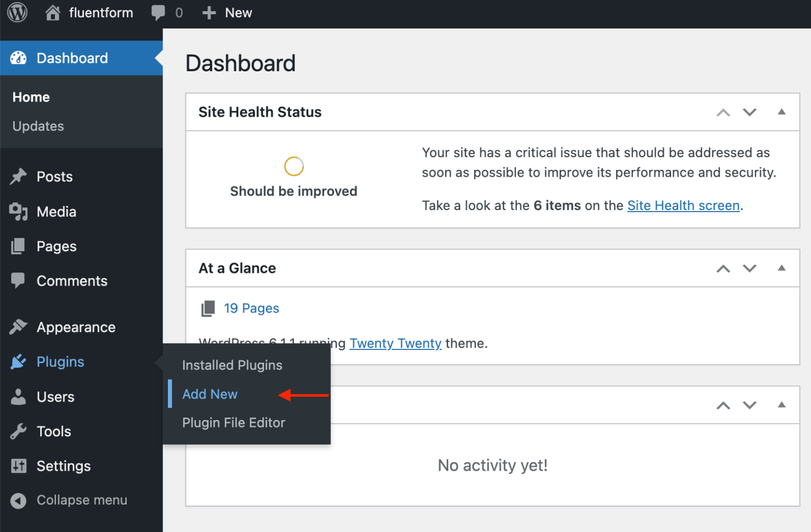Open the Site Health screen link
Screen dimensions: 811x532
coord(683,205)
